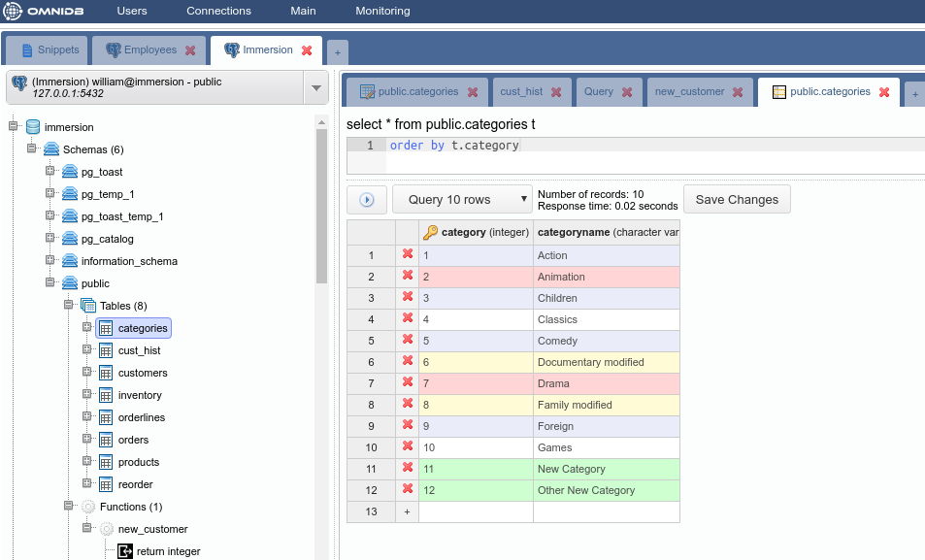Collapse the immersion database node
925x560 pixels.
13,126
